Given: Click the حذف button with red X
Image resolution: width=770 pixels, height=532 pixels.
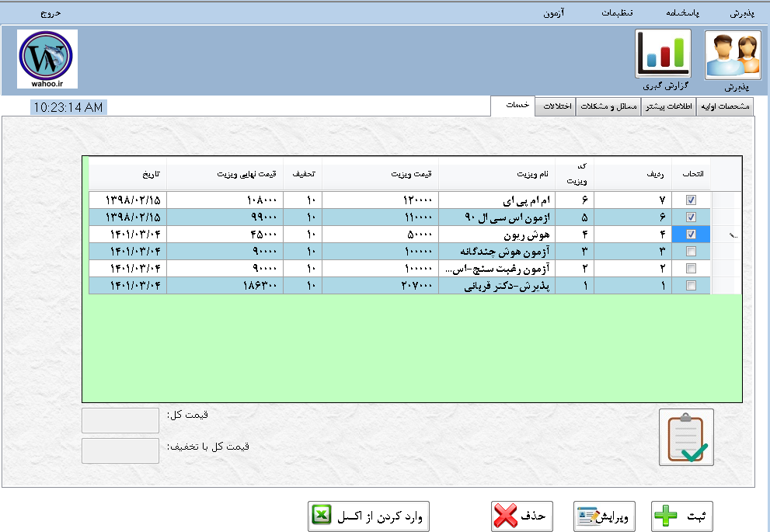Looking at the screenshot, I should click(521, 516).
